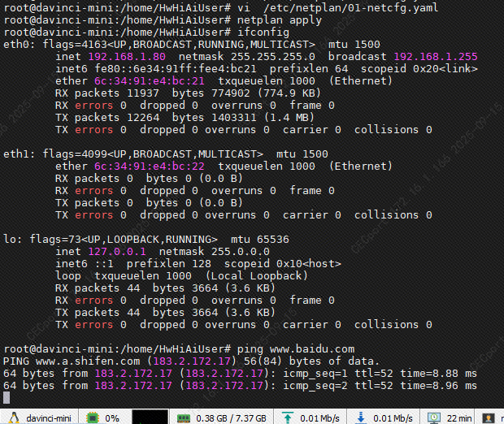This screenshot has width=504, height=424.
Task: Click 'TX packets 44' in loopback section
Action: (x=98, y=313)
